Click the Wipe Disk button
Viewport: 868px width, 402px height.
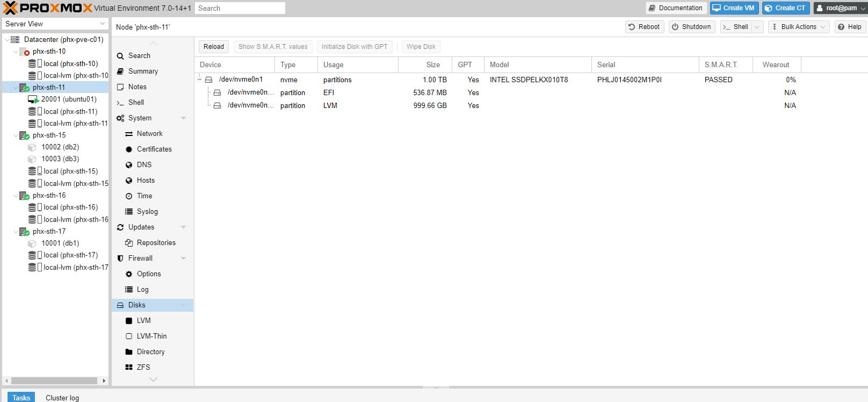[x=421, y=47]
